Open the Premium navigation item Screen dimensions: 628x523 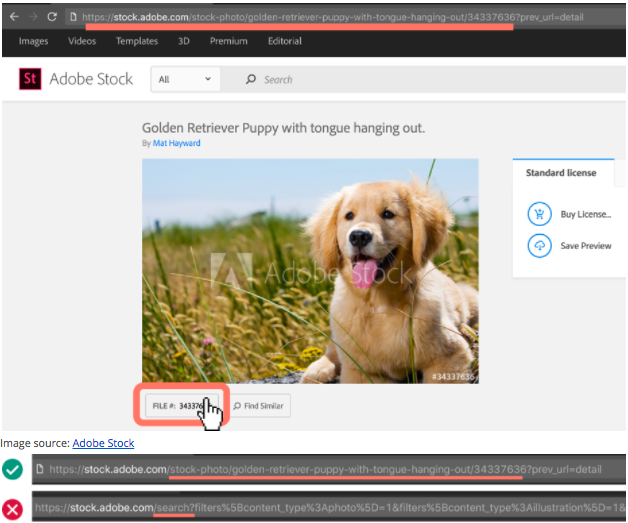[228, 41]
